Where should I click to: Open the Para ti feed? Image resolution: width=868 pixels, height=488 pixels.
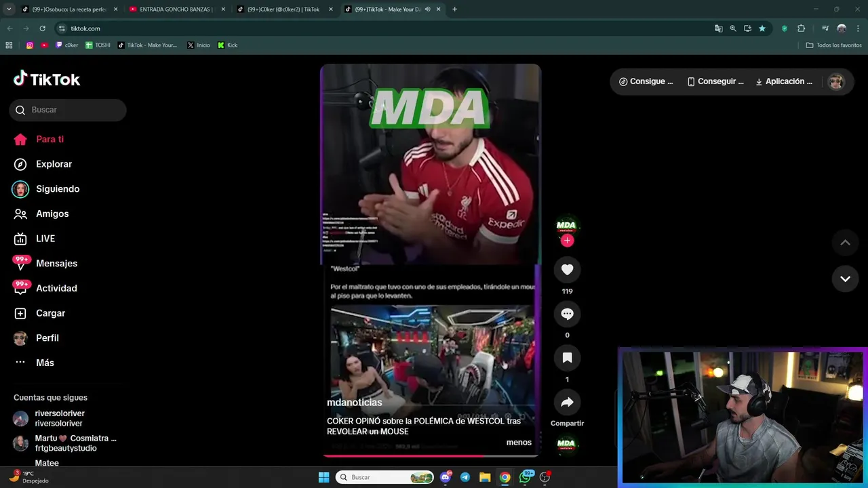pyautogui.click(x=39, y=139)
